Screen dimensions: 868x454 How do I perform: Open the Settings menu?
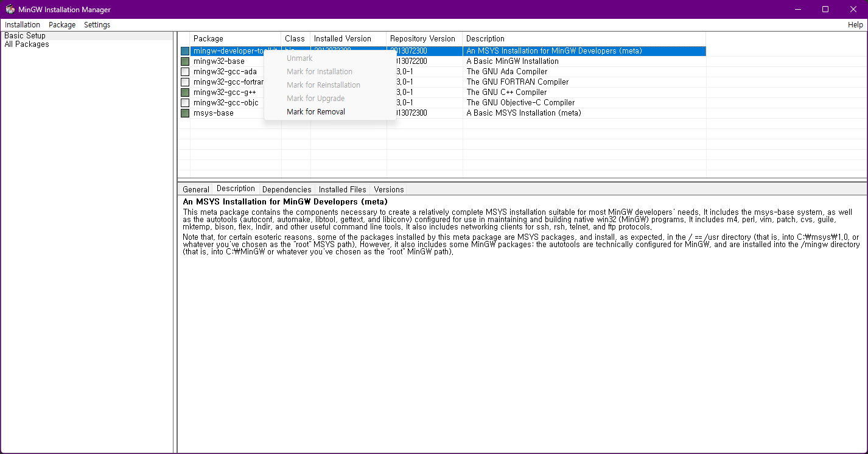tap(97, 25)
